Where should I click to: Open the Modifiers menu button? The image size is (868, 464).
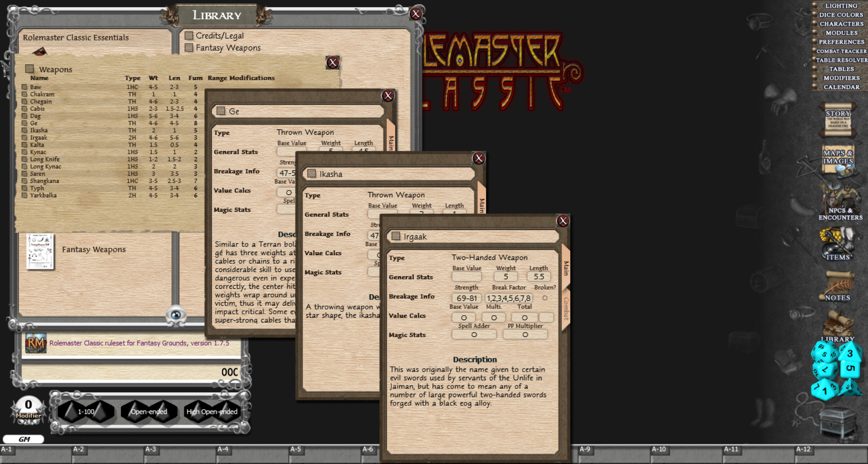(841, 78)
